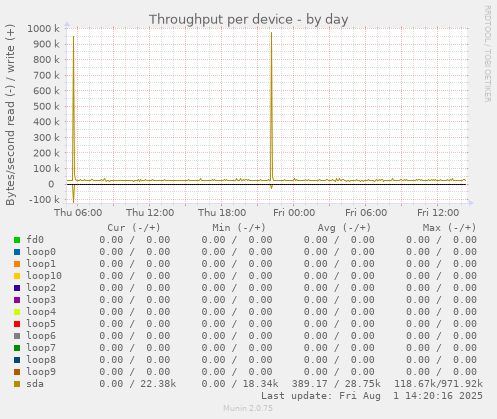Click the '-100 k' y-axis label

coord(44,200)
